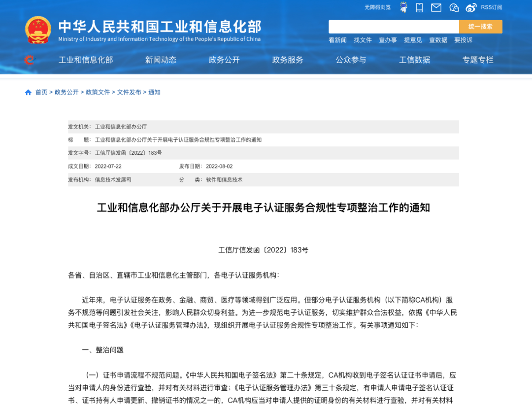Open 新闻动态 navigation menu
The height and width of the screenshot is (405, 532).
(x=161, y=60)
